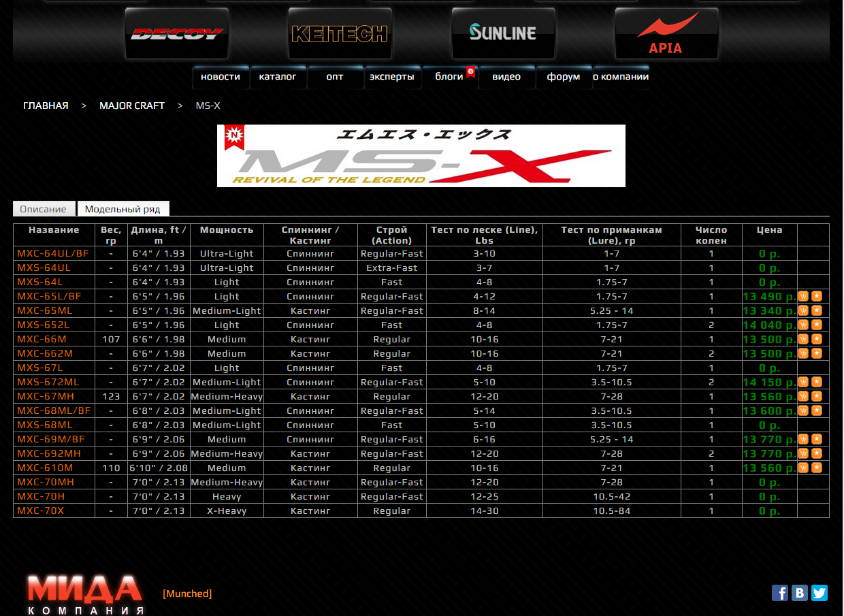Open the MXS-67L model link

40,368
